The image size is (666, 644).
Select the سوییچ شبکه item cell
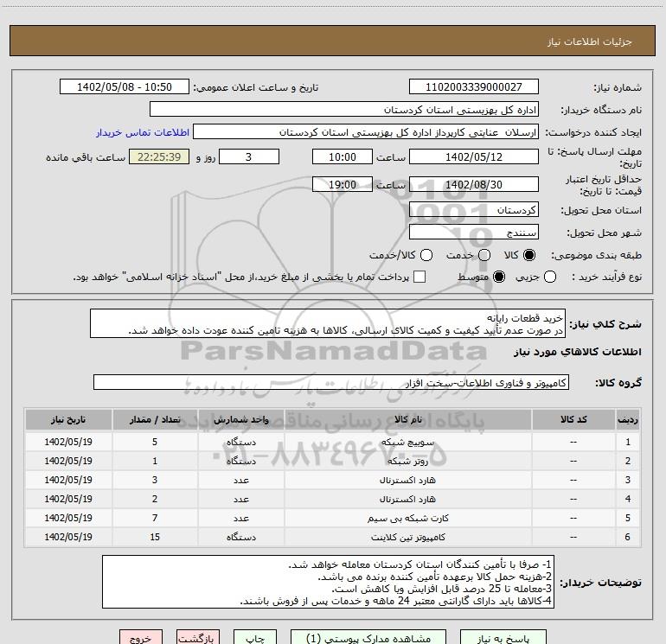coord(407,442)
